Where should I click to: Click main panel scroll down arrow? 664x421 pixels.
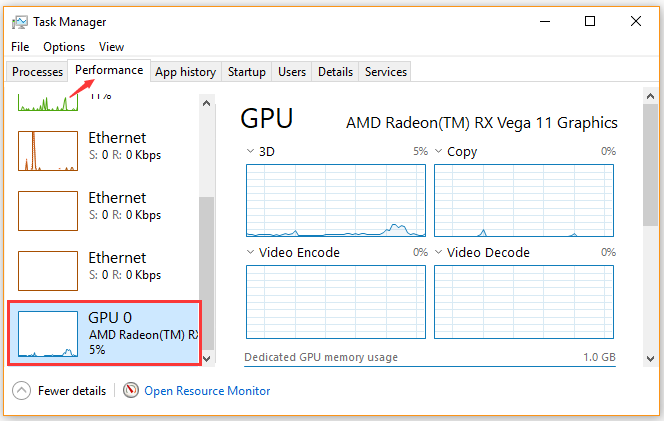(650, 359)
